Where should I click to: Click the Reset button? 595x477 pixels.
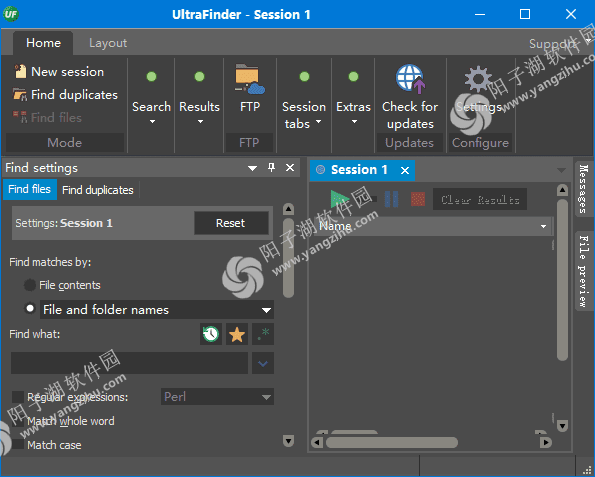[x=231, y=223]
